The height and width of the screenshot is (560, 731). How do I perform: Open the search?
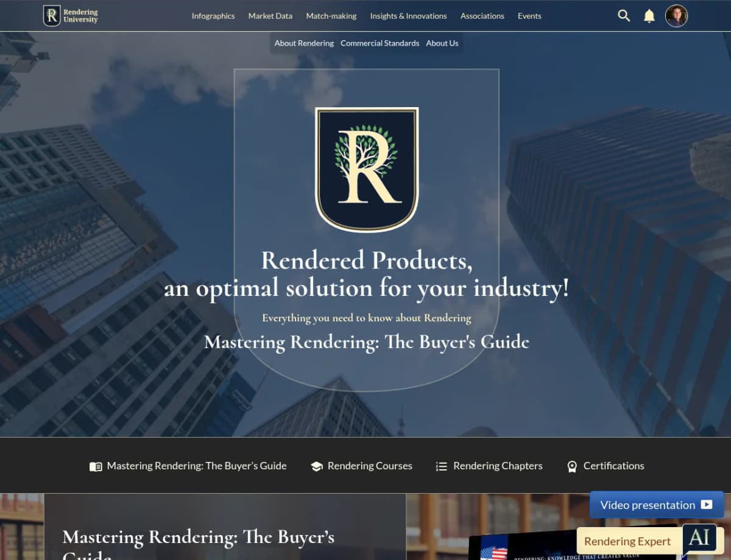pyautogui.click(x=624, y=16)
